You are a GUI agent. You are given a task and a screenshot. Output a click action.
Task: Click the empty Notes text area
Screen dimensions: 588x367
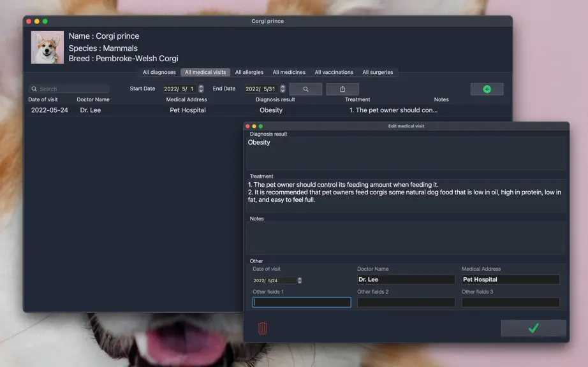(406, 238)
